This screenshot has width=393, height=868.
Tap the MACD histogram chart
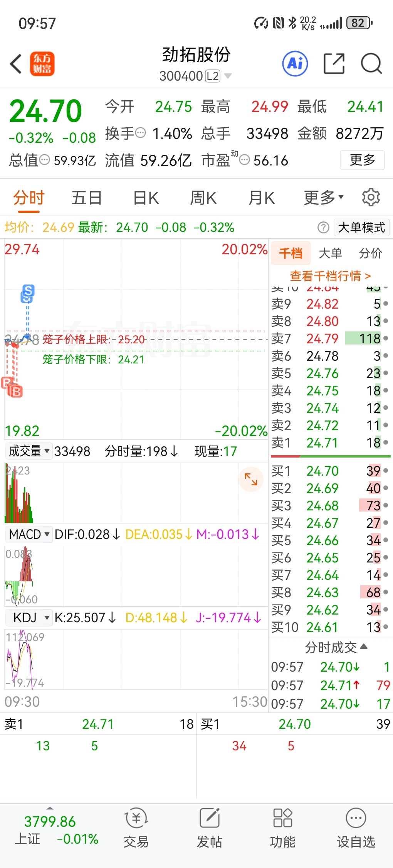(x=136, y=576)
